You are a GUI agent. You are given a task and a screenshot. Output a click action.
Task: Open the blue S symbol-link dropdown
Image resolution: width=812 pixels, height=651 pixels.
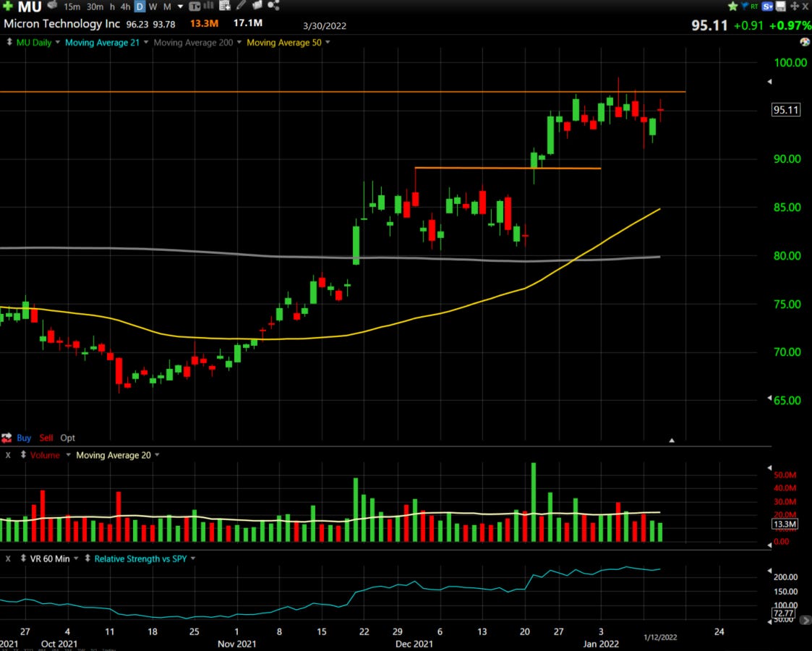tap(768, 7)
